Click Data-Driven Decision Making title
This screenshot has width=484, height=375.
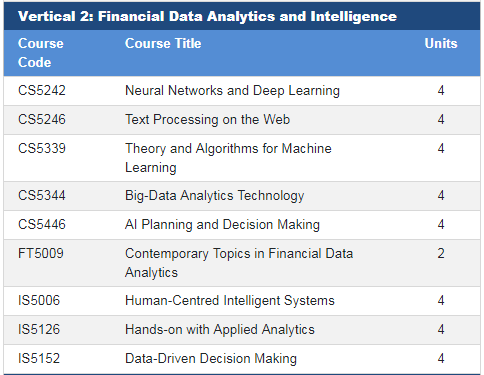211,359
